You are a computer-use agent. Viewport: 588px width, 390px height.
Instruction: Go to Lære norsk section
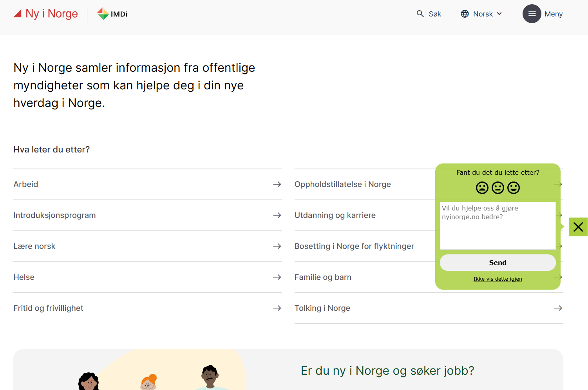point(34,246)
